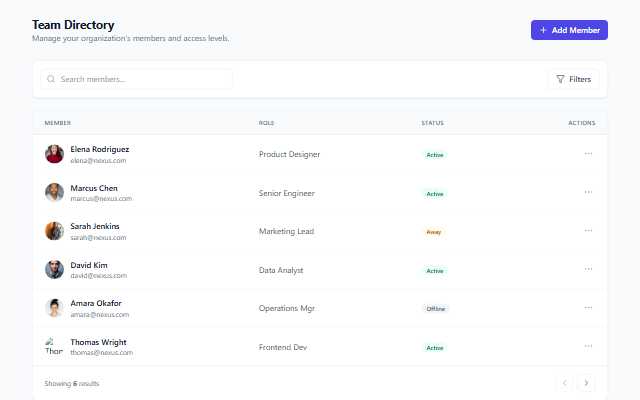The height and width of the screenshot is (400, 640).
Task: Click Elena Rodriguez's avatar photo
Action: coord(54,154)
